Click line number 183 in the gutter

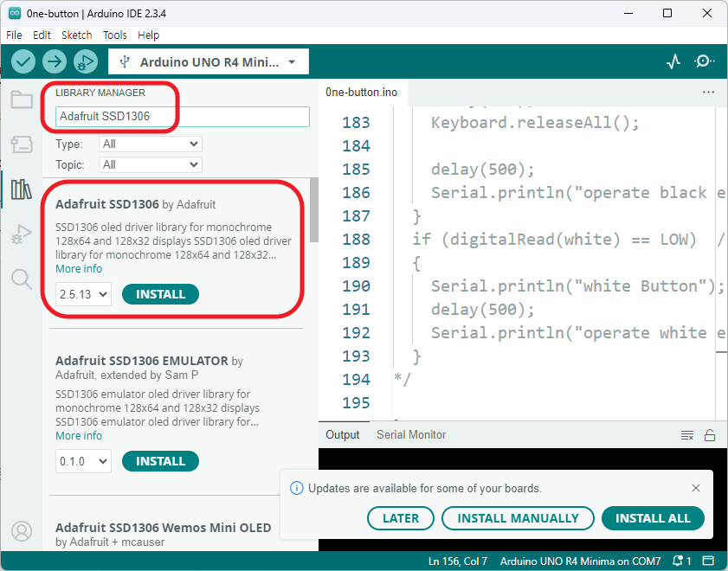356,123
